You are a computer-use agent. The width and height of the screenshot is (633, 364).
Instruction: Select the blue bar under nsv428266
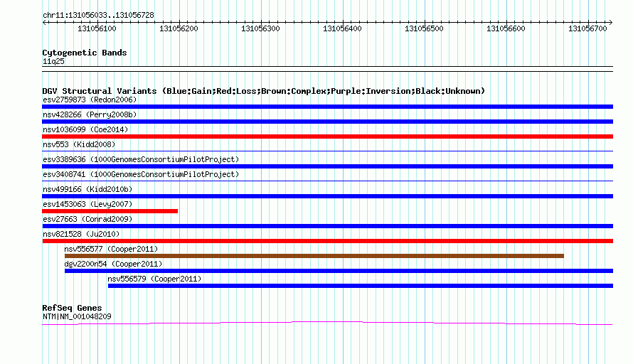[327, 122]
